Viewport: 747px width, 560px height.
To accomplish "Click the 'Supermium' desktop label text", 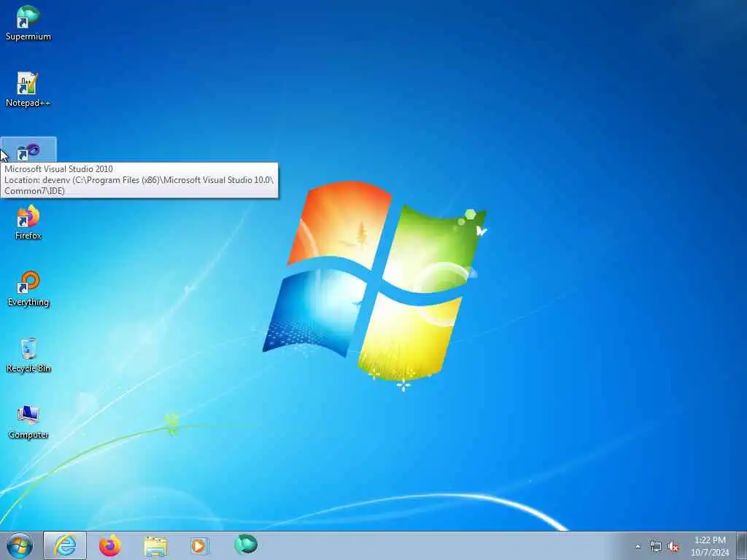I will [28, 36].
